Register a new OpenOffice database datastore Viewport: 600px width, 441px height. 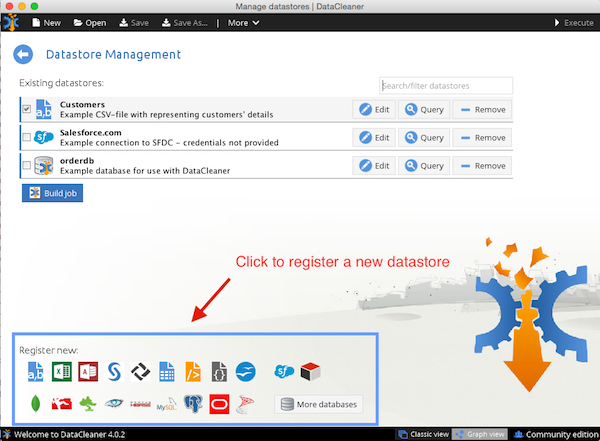pos(245,372)
